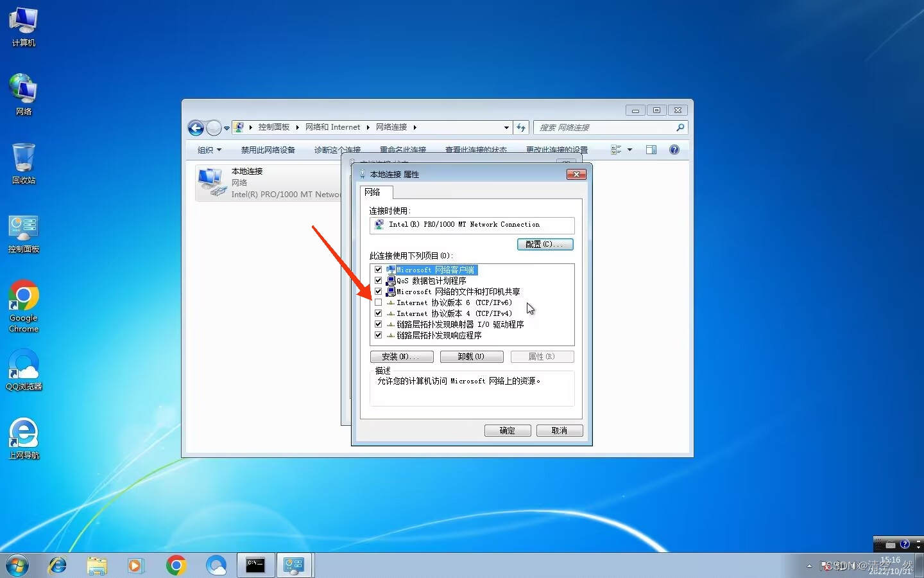Click the 配置(C)... button
This screenshot has height=578, width=924.
(x=545, y=244)
